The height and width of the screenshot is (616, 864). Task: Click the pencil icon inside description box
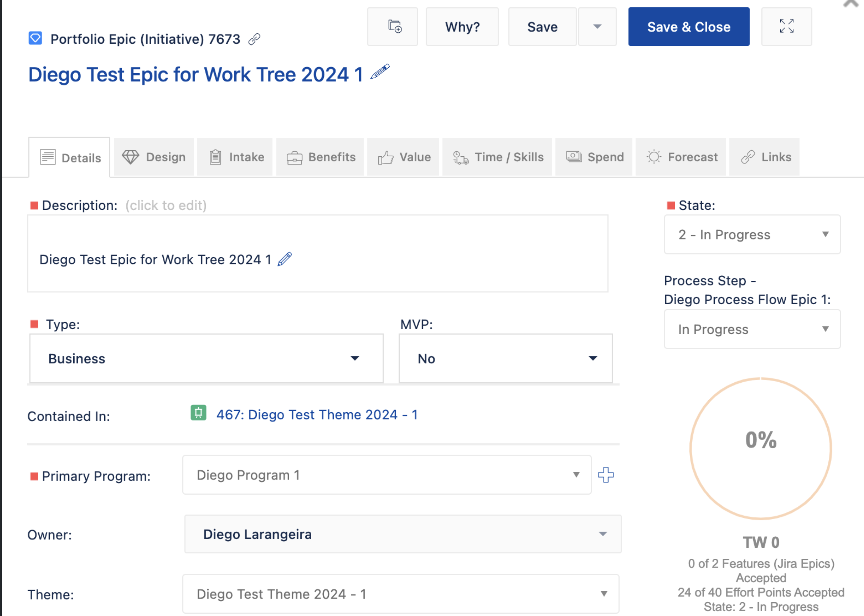[284, 259]
